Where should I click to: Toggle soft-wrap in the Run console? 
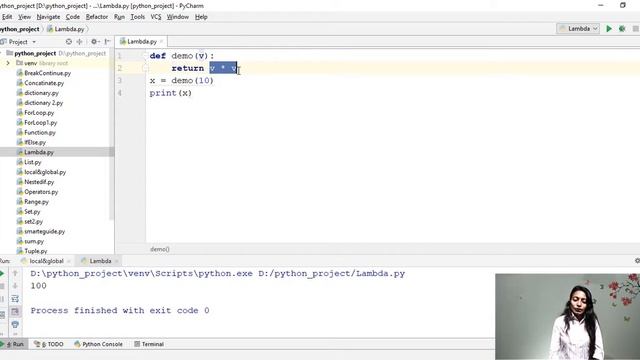tap(15, 299)
